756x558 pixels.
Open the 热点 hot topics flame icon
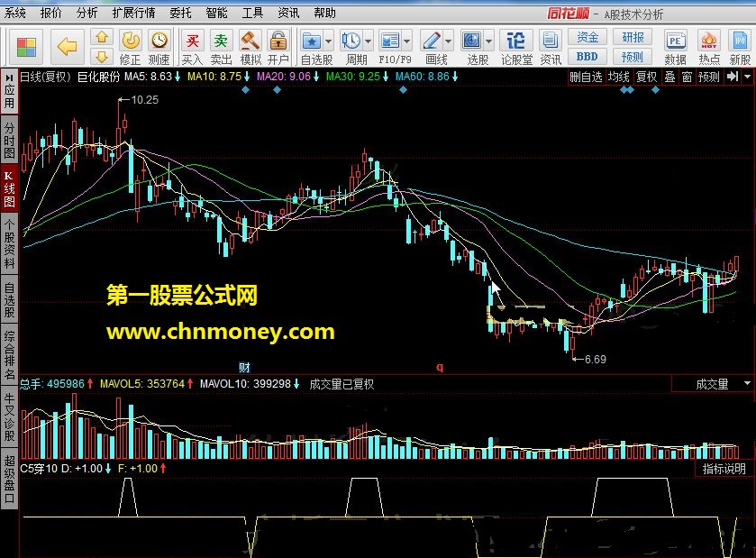tap(709, 47)
